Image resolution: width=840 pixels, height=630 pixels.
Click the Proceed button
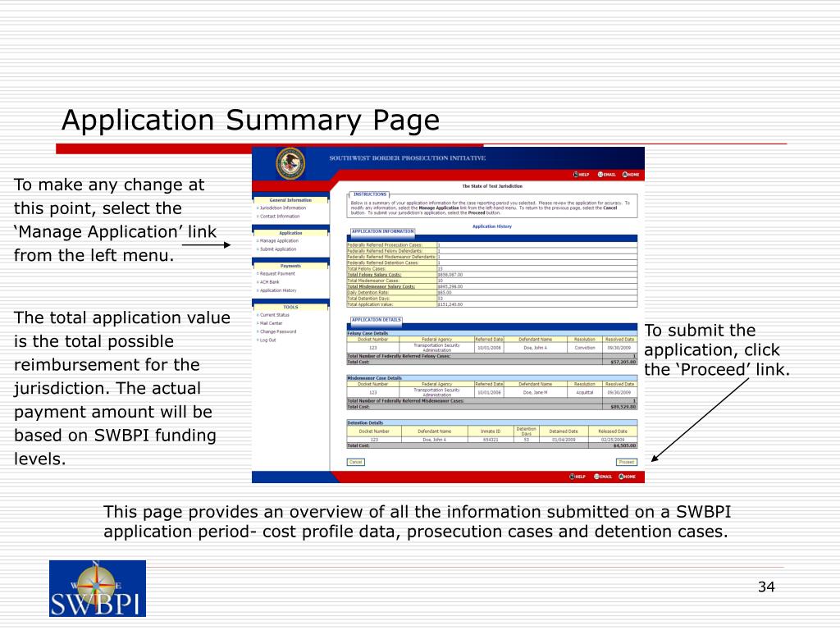[x=627, y=462]
